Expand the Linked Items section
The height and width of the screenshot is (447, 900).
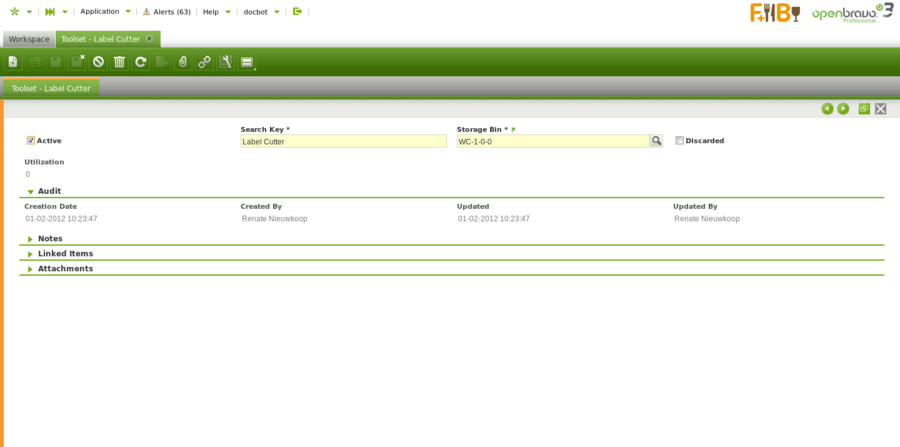31,254
